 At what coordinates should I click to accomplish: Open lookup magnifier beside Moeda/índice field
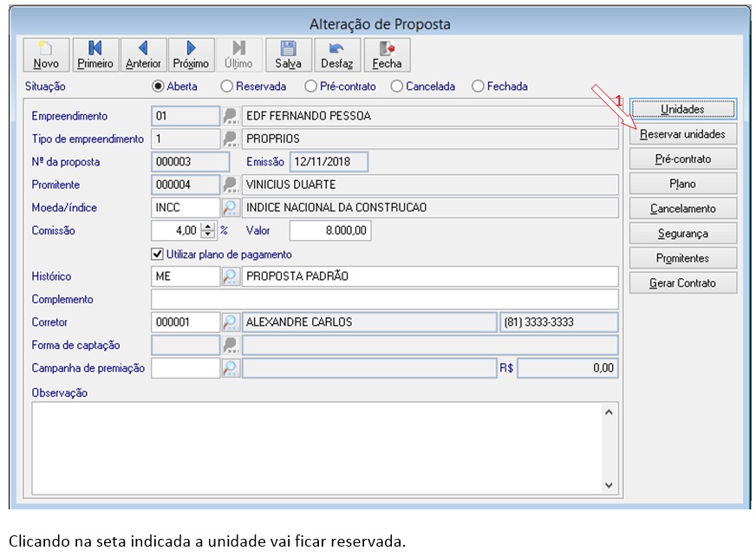(x=231, y=208)
